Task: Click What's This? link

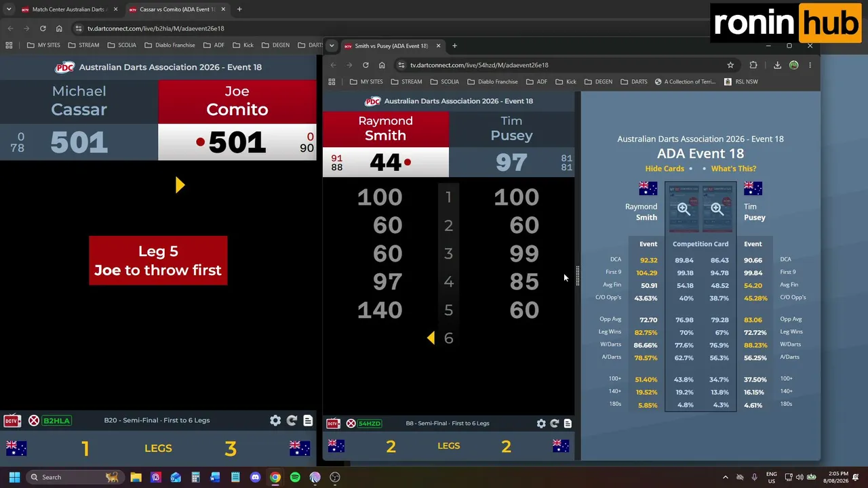Action: (x=733, y=169)
